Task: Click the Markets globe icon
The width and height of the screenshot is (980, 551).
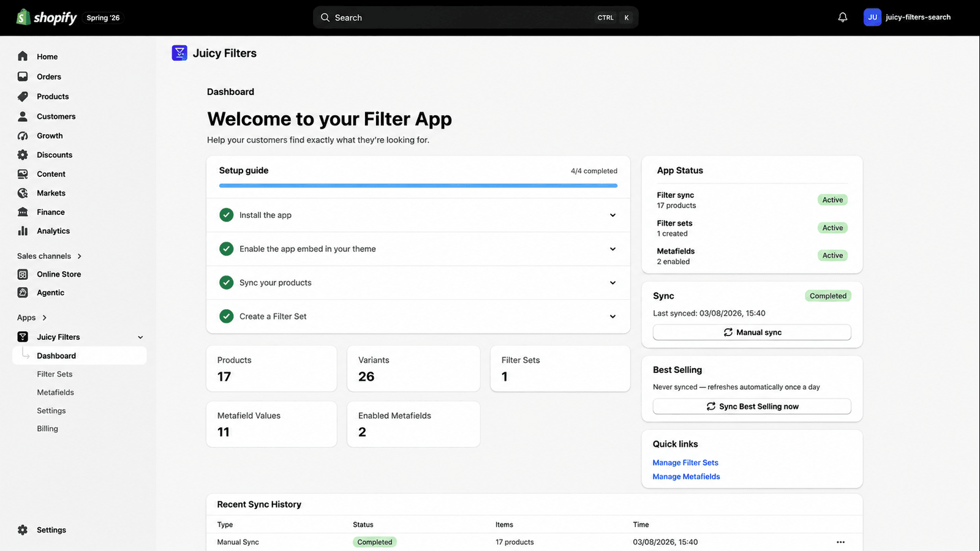Action: [x=23, y=193]
